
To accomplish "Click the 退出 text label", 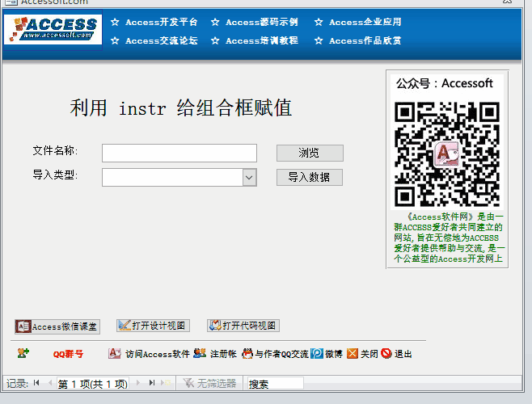I will click(403, 354).
